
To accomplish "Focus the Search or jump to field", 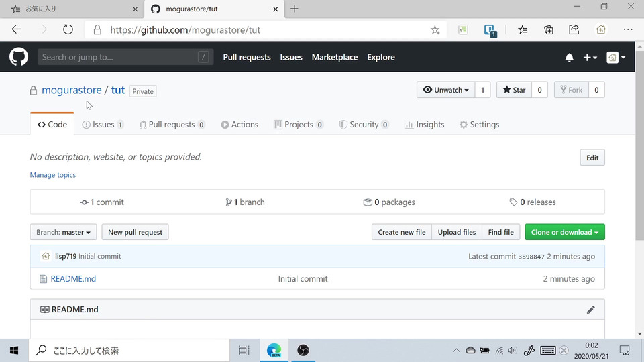I will pyautogui.click(x=125, y=57).
